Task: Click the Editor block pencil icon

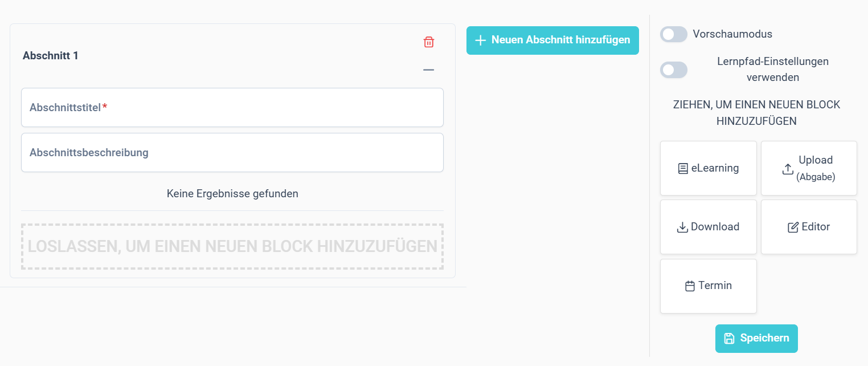Action: 793,227
